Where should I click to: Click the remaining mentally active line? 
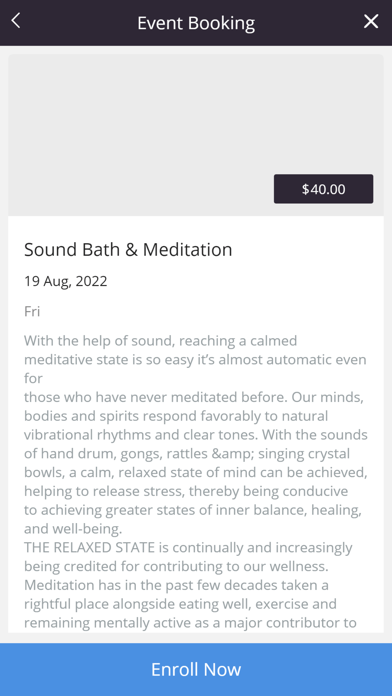(190, 623)
